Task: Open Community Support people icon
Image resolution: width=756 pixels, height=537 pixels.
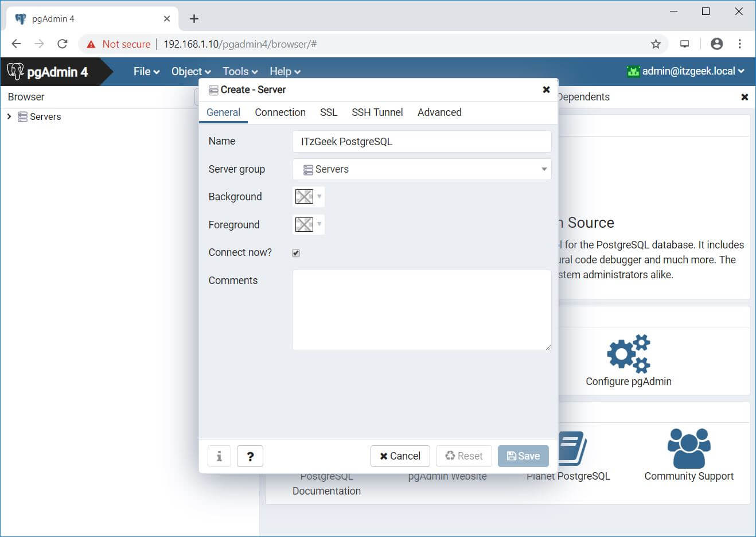Action: (x=688, y=448)
